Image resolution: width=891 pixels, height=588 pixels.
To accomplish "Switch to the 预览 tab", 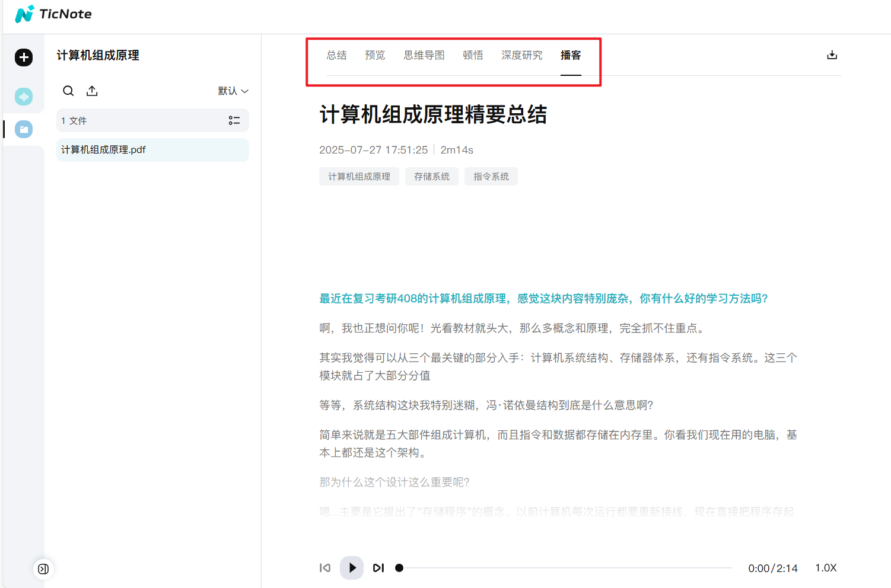I will 375,55.
